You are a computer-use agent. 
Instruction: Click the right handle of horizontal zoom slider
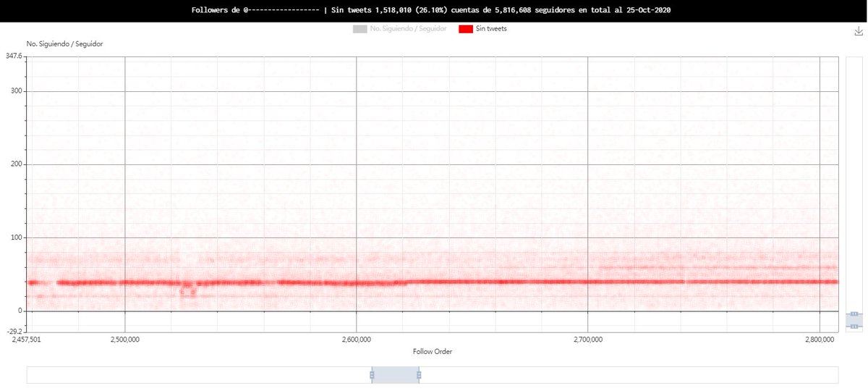coord(419,375)
